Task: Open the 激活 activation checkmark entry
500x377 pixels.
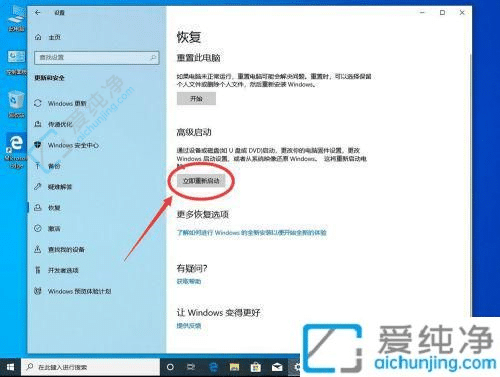Action: pyautogui.click(x=47, y=229)
